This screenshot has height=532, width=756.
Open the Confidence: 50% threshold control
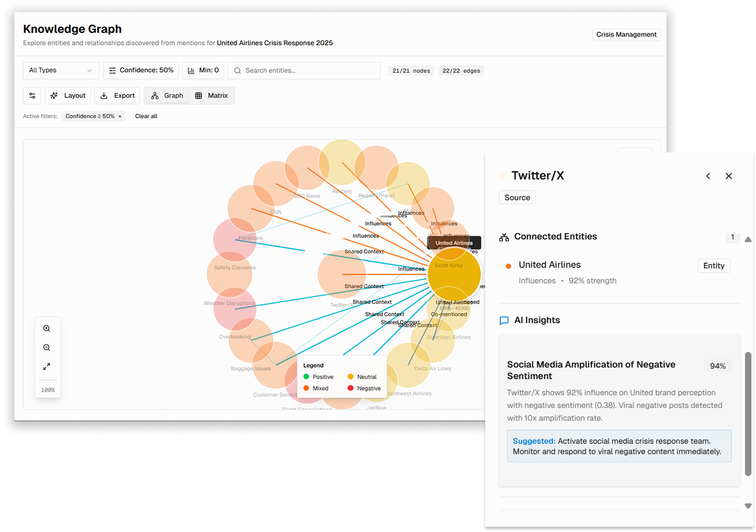tap(140, 70)
